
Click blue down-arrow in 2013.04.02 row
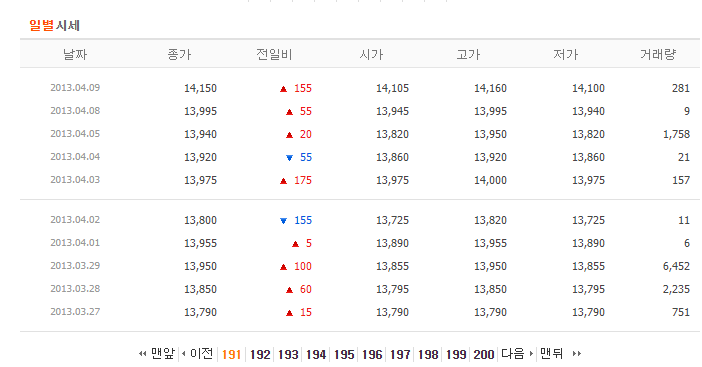[283, 221]
